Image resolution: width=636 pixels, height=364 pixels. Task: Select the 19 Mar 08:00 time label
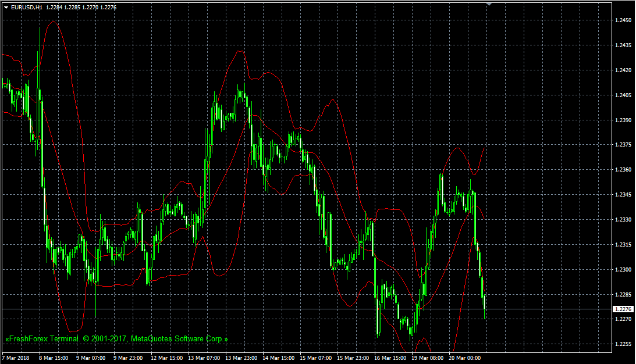tap(428, 358)
